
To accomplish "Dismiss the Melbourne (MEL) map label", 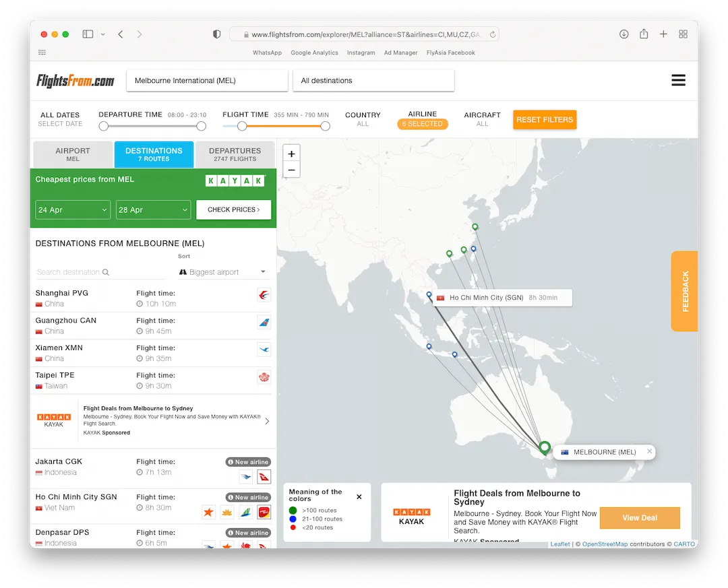I will [x=649, y=451].
